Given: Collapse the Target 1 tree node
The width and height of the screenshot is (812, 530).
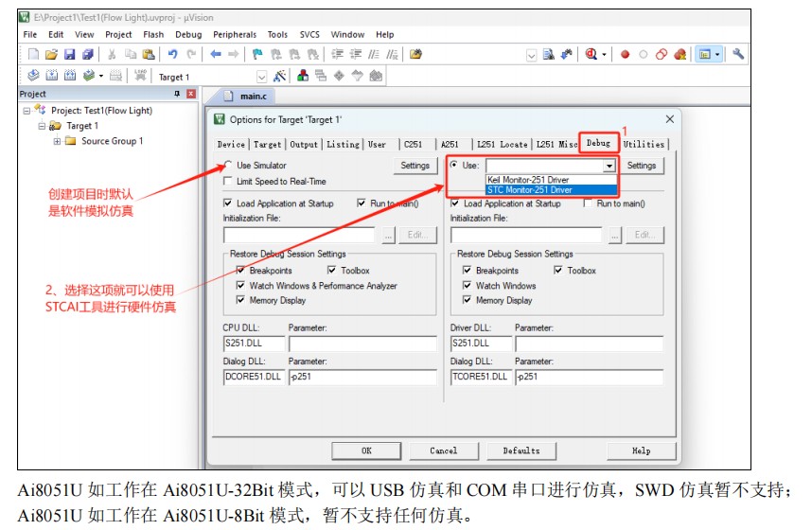Looking at the screenshot, I should click(42, 126).
